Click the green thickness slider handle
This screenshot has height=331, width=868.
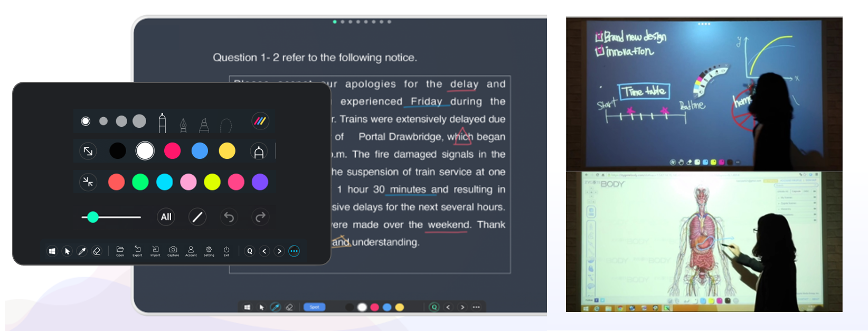(93, 217)
